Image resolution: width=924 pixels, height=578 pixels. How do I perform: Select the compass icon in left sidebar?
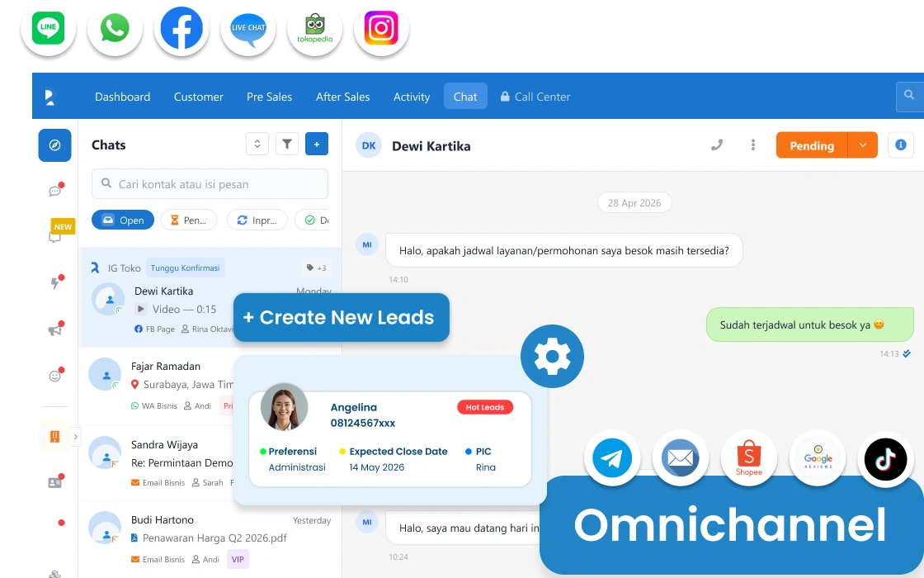[54, 145]
